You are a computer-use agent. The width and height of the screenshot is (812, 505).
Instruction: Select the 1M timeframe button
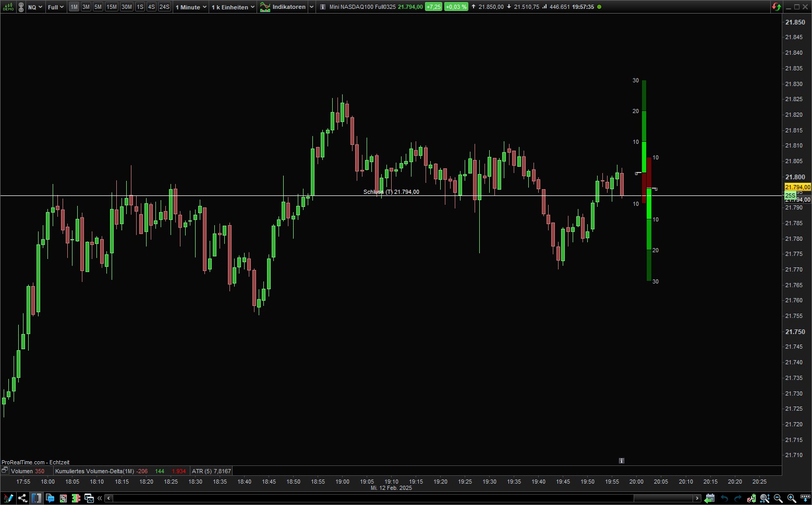point(74,7)
